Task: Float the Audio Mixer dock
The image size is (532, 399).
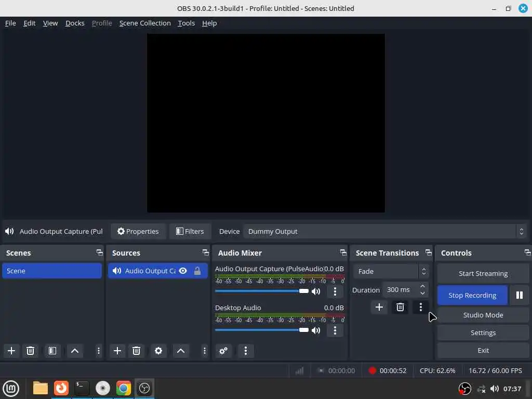Action: pyautogui.click(x=343, y=252)
